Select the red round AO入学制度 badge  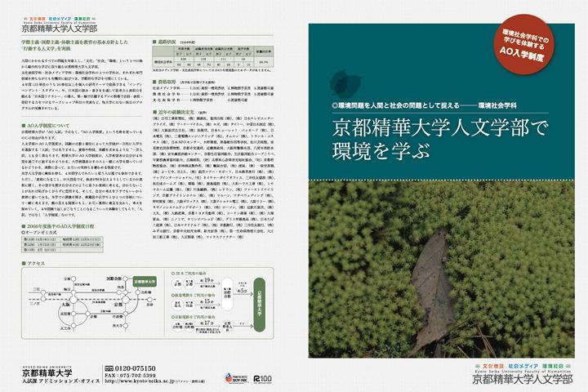pos(524,45)
